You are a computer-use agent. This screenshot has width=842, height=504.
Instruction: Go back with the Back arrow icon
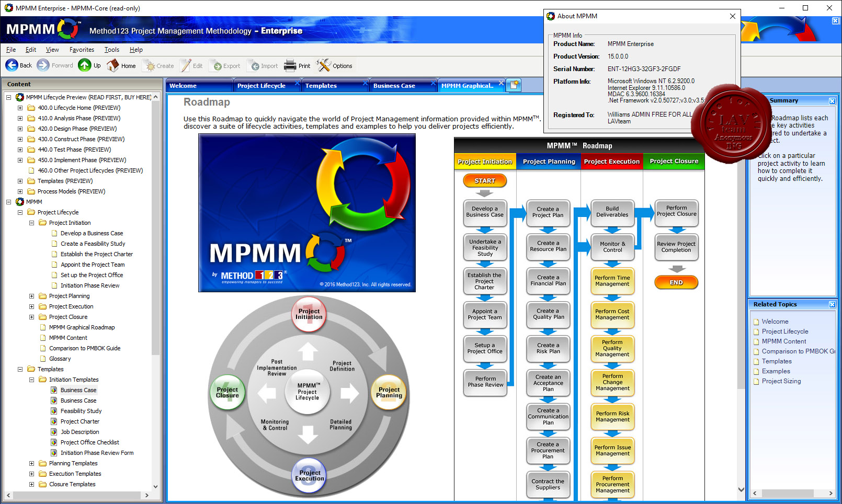click(x=12, y=65)
